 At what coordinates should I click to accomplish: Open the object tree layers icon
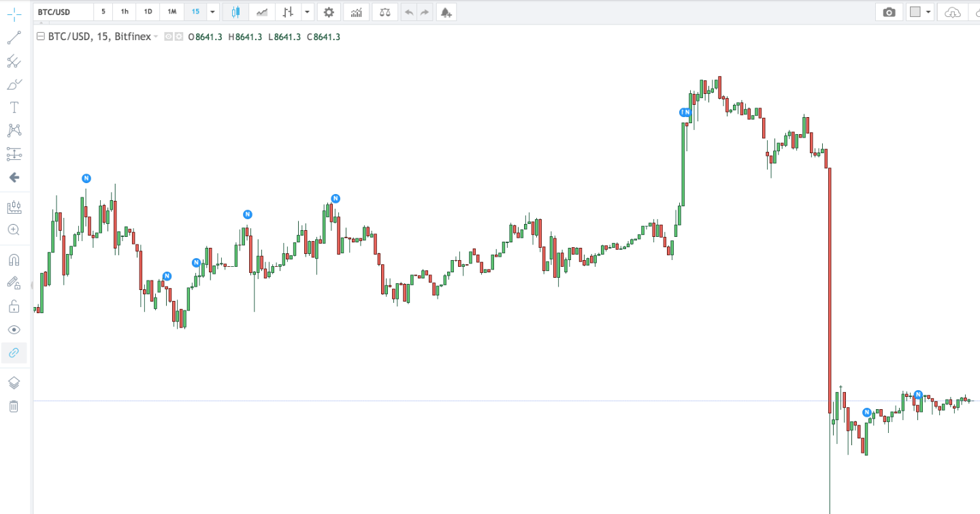pos(14,383)
